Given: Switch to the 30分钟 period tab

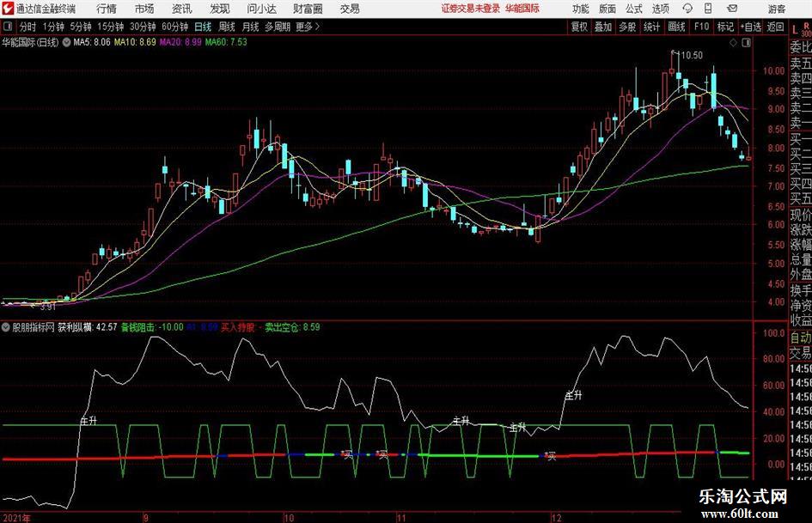Looking at the screenshot, I should (143, 27).
